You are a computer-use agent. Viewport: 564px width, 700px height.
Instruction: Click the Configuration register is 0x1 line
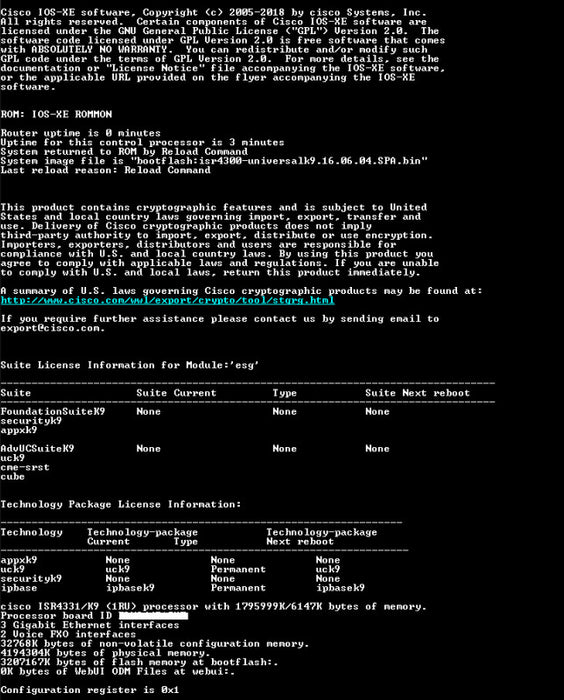point(90,690)
